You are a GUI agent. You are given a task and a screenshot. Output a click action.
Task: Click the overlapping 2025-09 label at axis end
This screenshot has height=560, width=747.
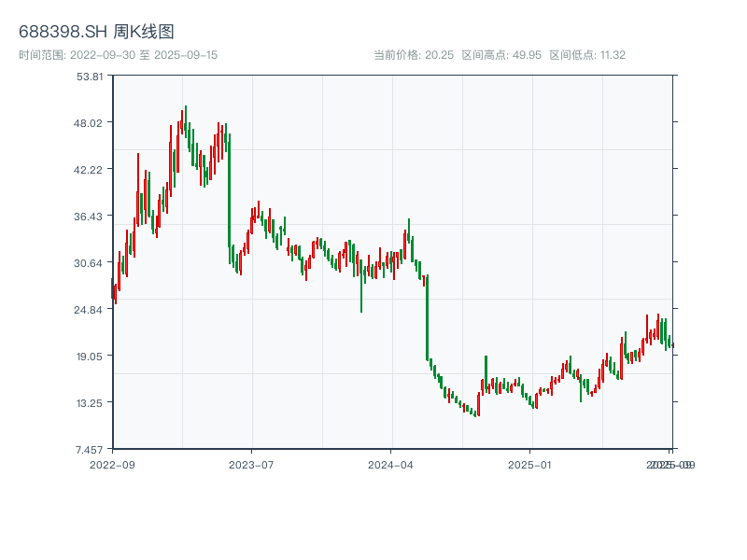click(x=670, y=465)
